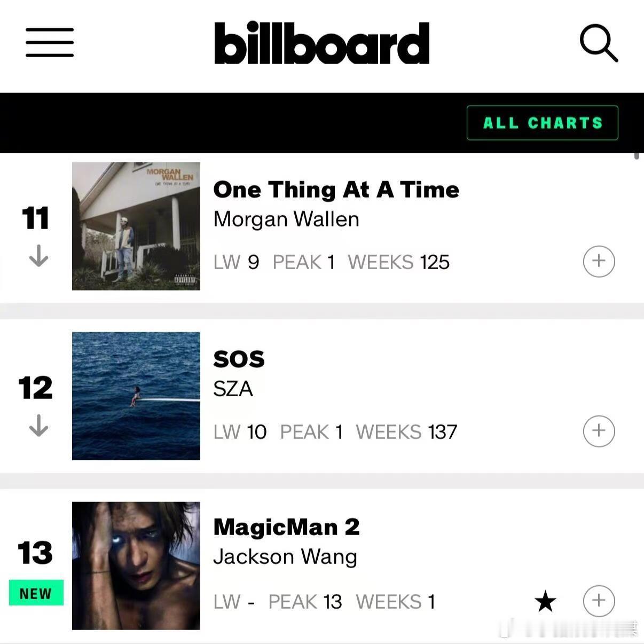644x644 pixels.
Task: Expand SOS entry plus icon
Action: (599, 431)
